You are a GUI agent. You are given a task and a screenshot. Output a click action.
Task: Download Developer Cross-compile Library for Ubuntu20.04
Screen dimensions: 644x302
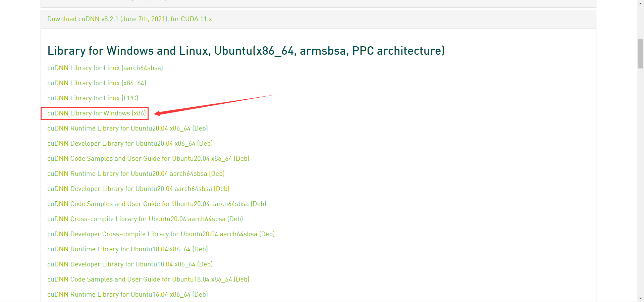point(161,234)
